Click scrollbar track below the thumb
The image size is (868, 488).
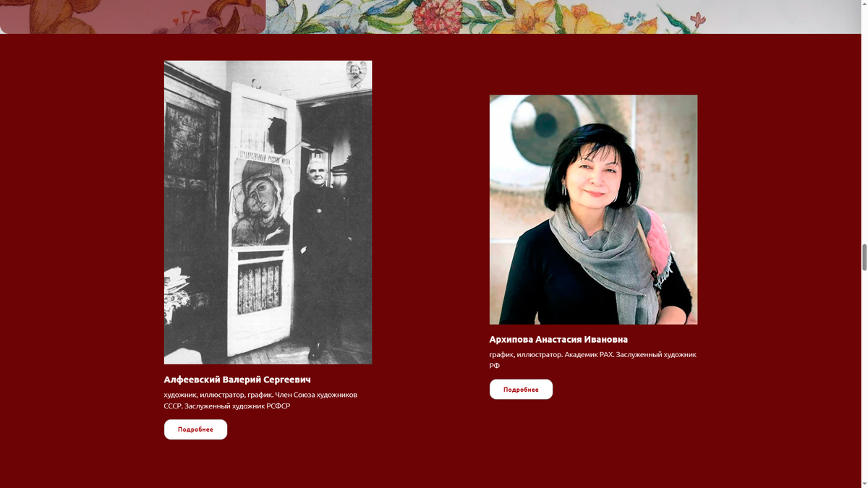tap(864, 374)
